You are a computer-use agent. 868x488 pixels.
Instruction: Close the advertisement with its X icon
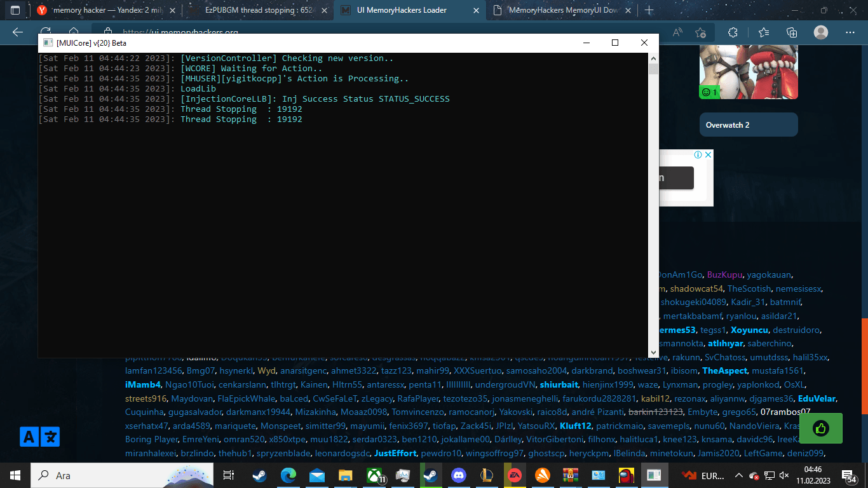[x=708, y=155]
